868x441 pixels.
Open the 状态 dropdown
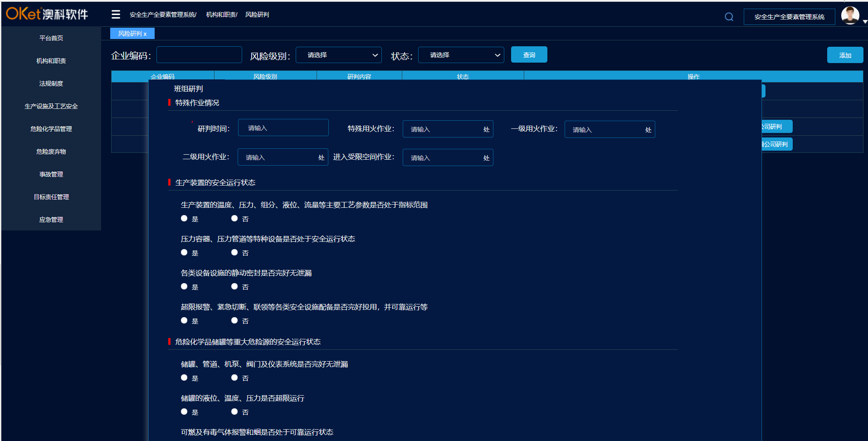[461, 54]
